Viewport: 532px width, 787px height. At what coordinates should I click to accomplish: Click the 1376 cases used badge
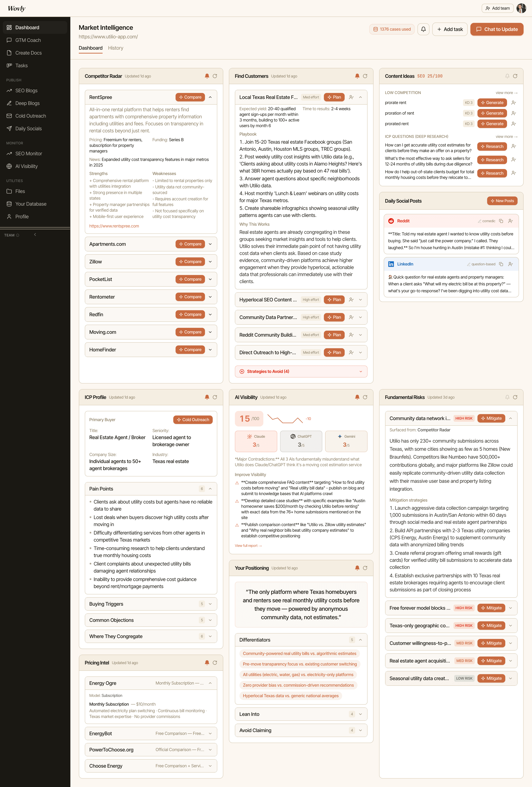coord(392,29)
